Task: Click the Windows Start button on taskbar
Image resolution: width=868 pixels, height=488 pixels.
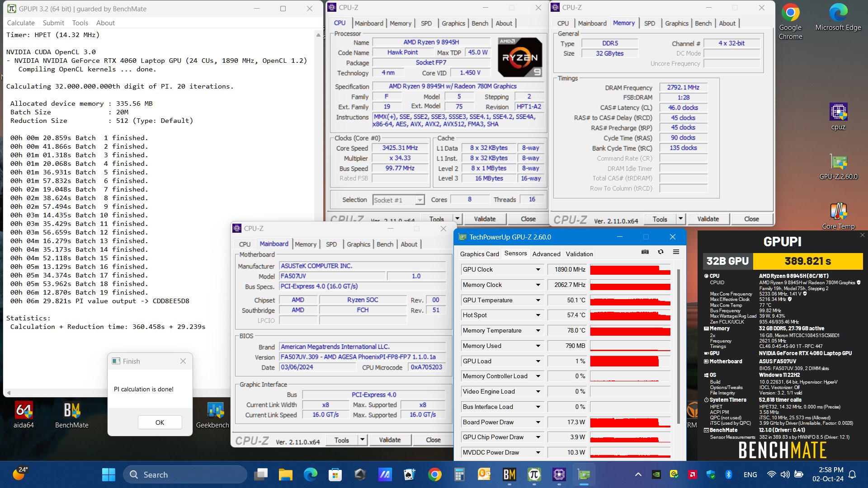Action: click(x=108, y=474)
